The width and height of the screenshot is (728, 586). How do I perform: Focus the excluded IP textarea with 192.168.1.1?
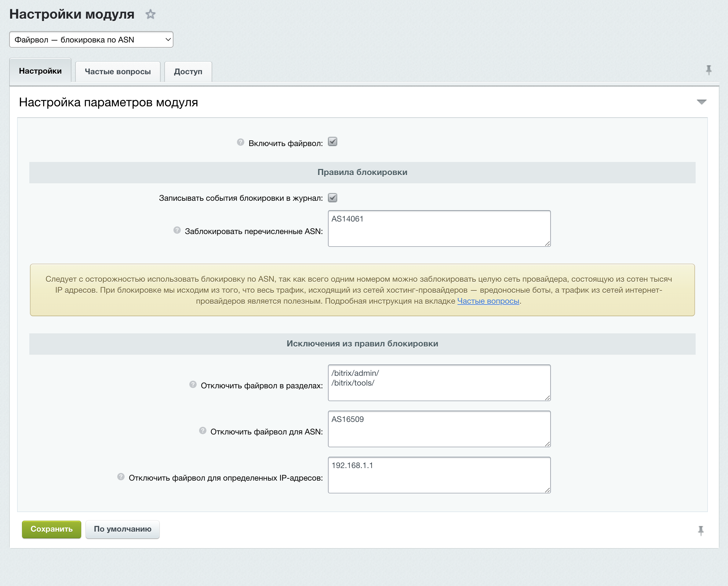tap(439, 475)
